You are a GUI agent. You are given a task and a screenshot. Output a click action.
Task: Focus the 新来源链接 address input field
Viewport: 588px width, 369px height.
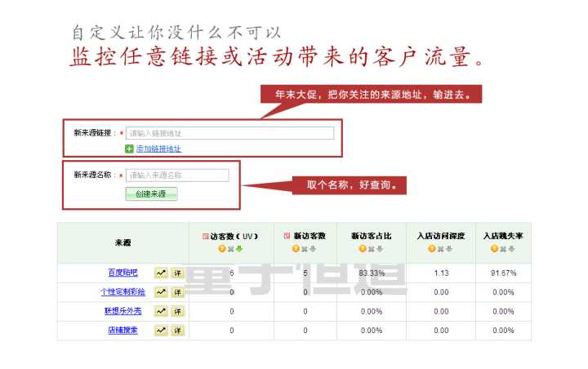tap(229, 133)
